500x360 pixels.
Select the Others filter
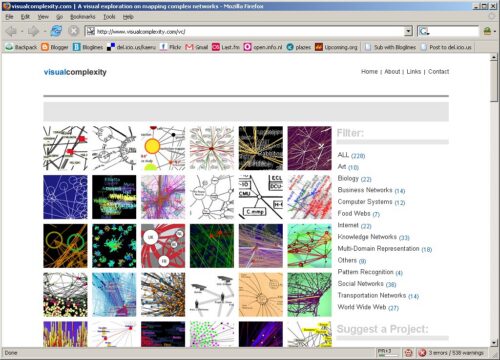[x=352, y=261]
